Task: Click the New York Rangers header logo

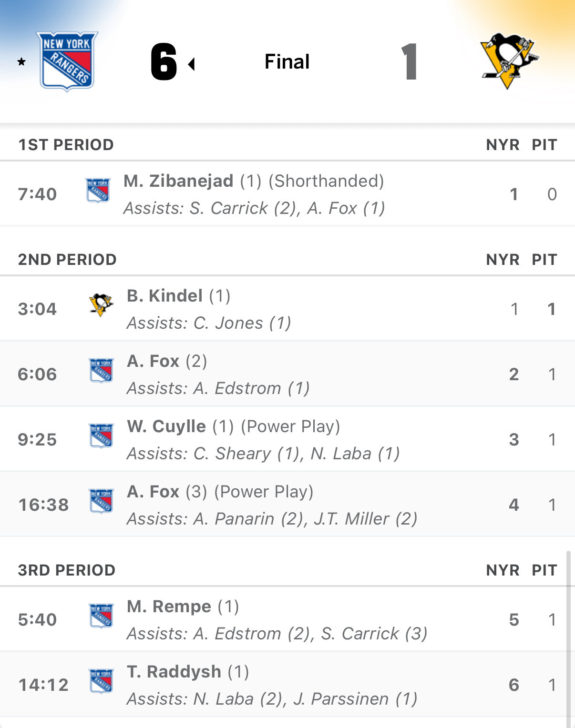Action: pyautogui.click(x=67, y=61)
